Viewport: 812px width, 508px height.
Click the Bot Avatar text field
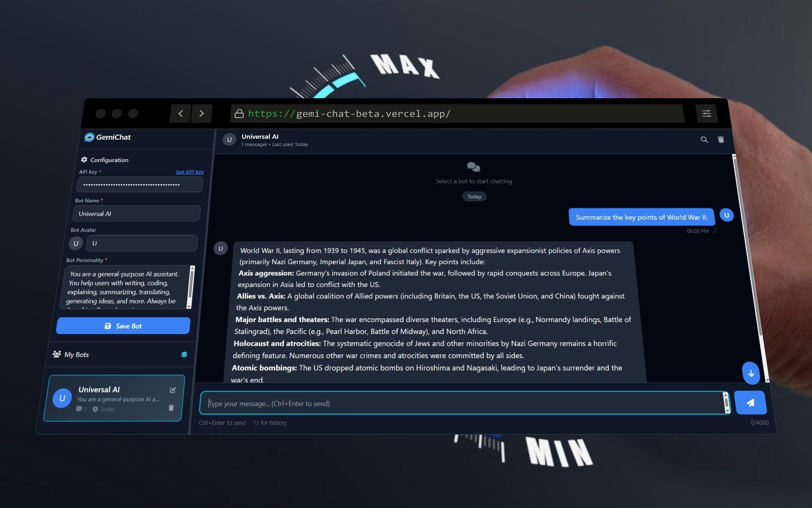pos(142,243)
